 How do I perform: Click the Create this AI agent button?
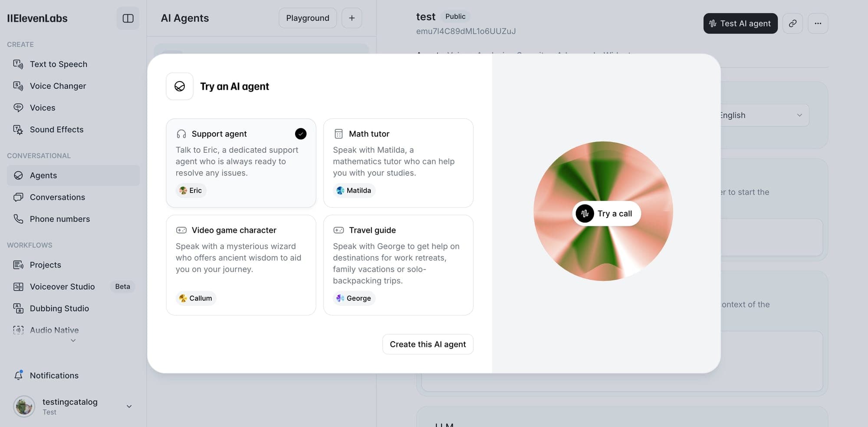coord(427,344)
